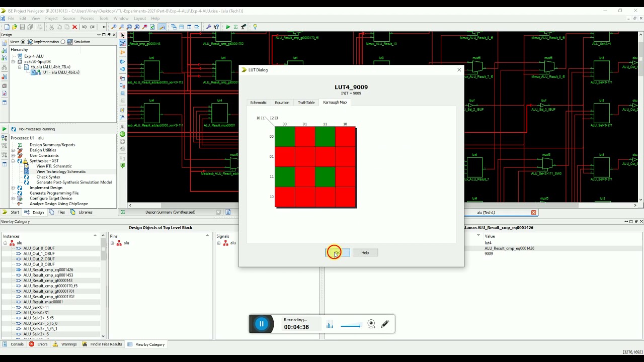
Task: Click the light bulb tips icon
Action: [255, 27]
